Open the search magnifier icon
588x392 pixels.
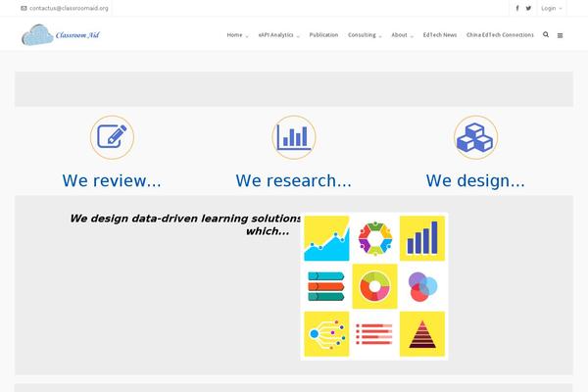click(x=546, y=34)
